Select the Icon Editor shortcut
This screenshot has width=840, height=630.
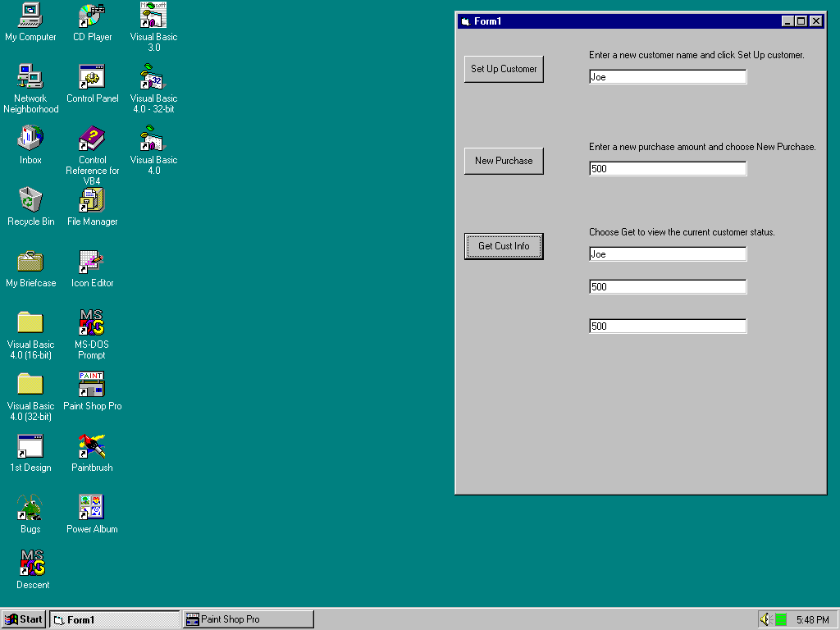coord(92,262)
